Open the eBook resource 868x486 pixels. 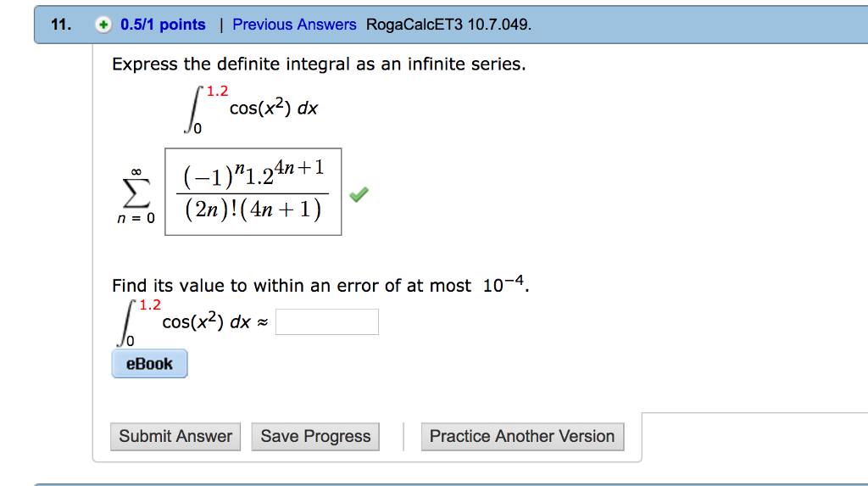(149, 364)
